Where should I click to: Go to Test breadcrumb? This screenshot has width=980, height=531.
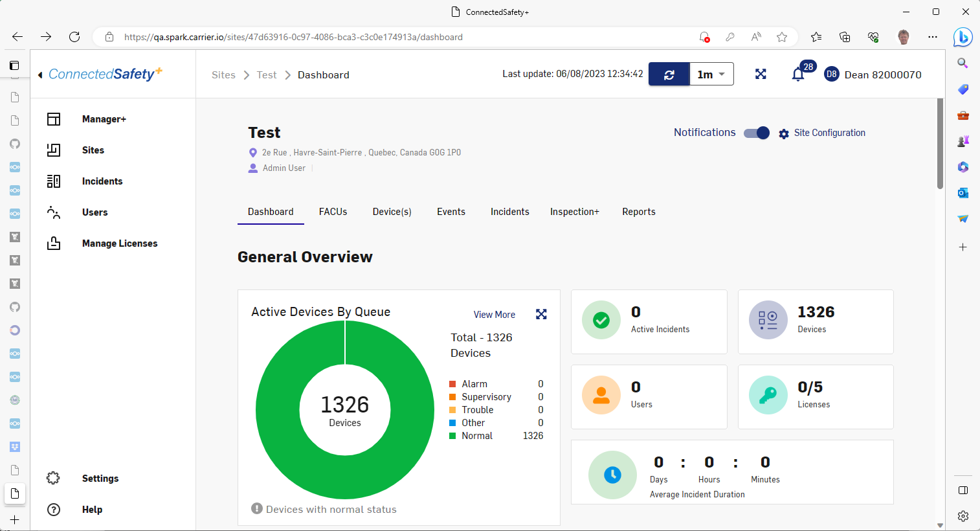pyautogui.click(x=267, y=75)
